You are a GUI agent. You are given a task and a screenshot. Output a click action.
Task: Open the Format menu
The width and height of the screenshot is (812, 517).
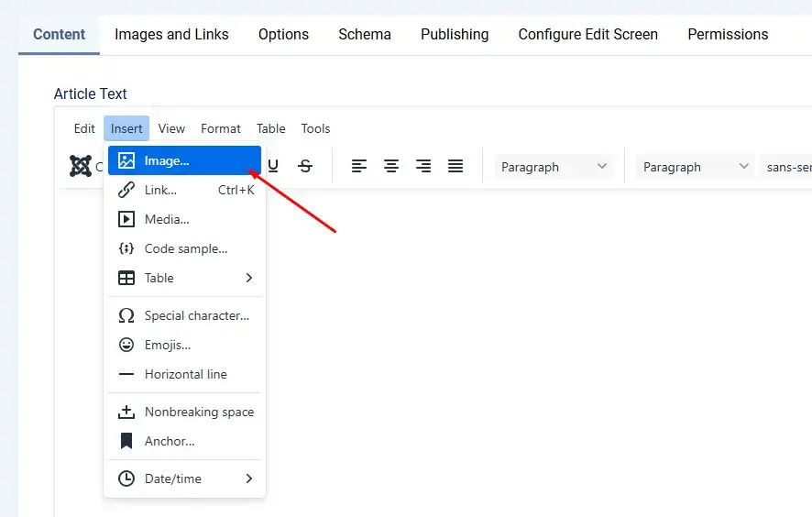point(221,128)
